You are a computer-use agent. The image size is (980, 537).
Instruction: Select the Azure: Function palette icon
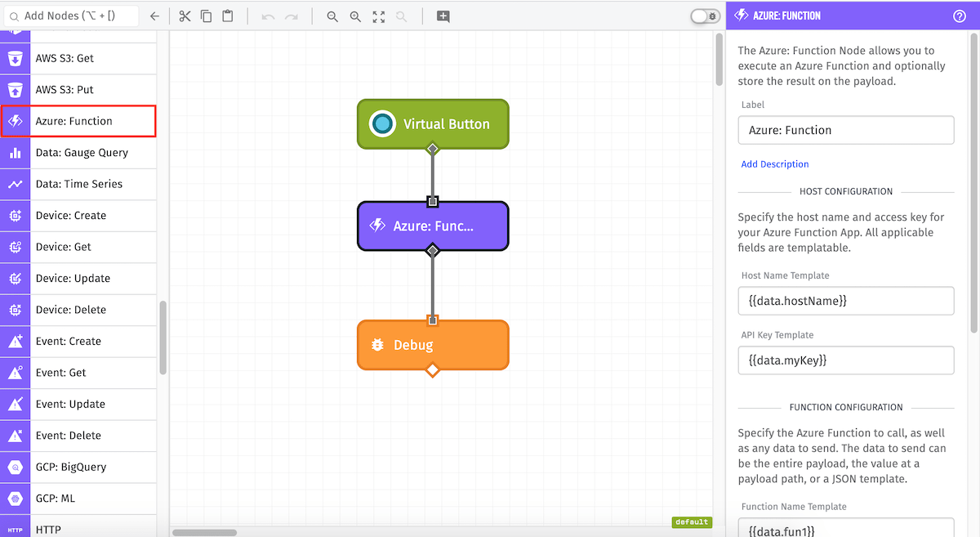tap(15, 121)
